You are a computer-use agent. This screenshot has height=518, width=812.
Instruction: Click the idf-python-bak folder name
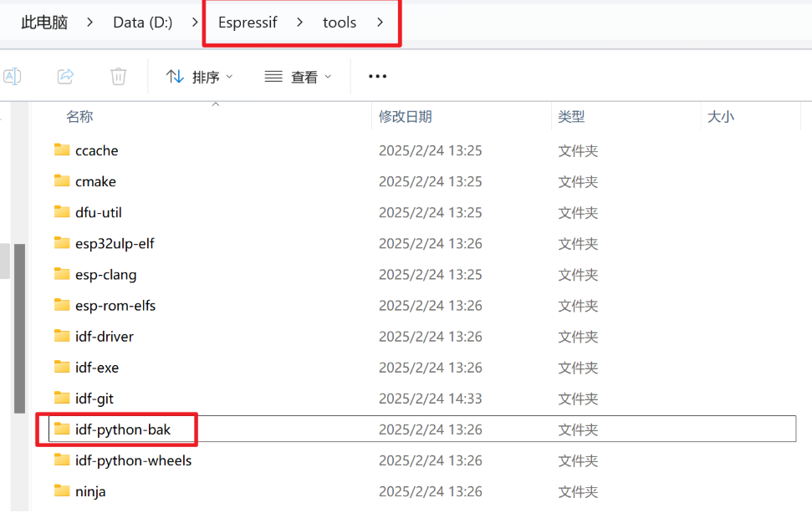[x=123, y=430]
